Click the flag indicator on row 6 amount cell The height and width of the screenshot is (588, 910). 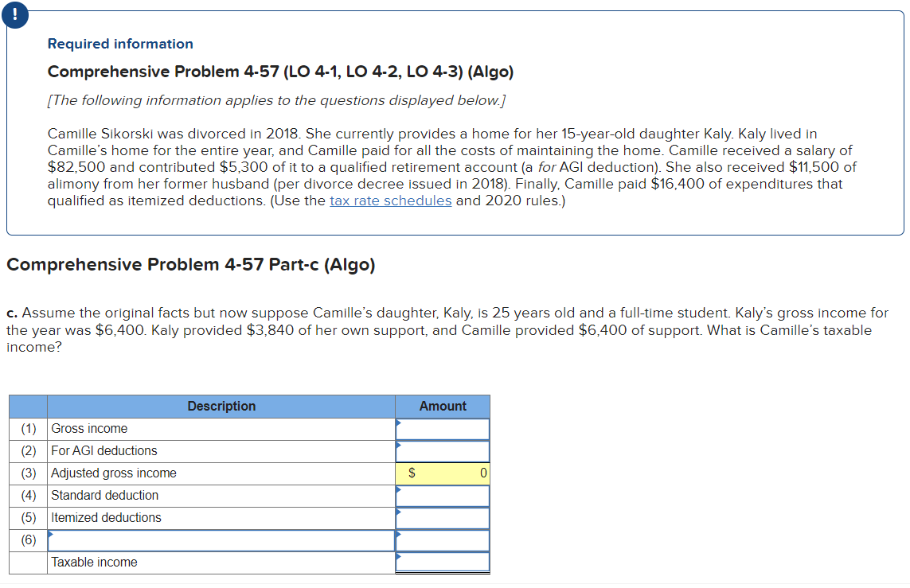398,535
